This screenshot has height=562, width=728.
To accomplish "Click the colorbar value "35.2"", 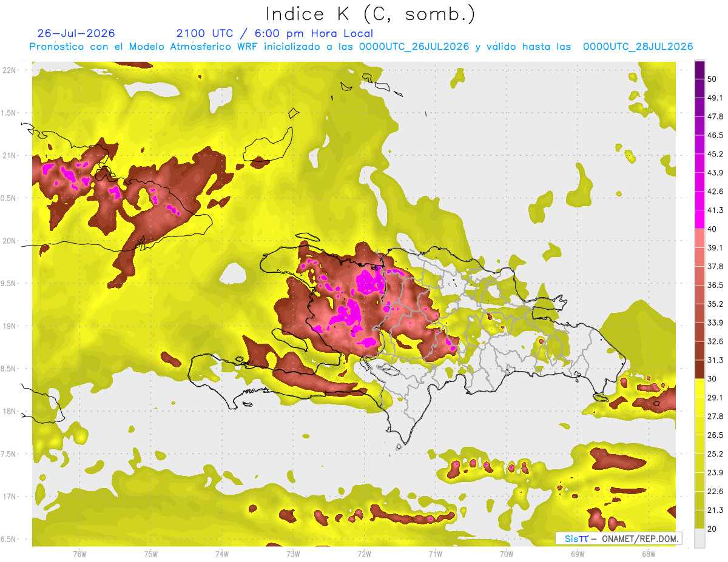I will tap(715, 304).
